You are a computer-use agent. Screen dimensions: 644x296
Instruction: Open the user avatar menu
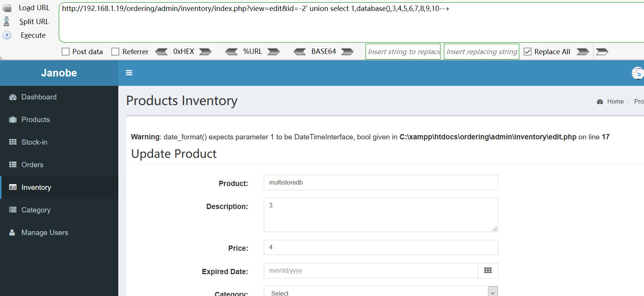pos(638,73)
